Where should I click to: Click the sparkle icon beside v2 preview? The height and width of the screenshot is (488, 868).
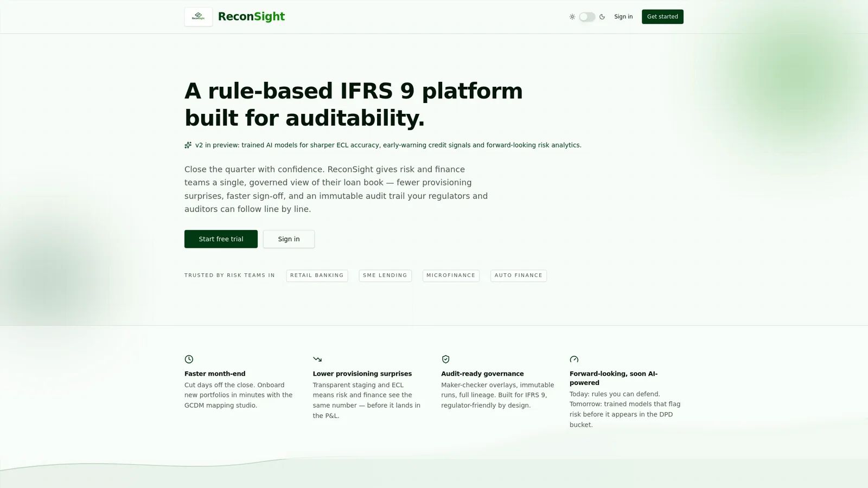188,145
